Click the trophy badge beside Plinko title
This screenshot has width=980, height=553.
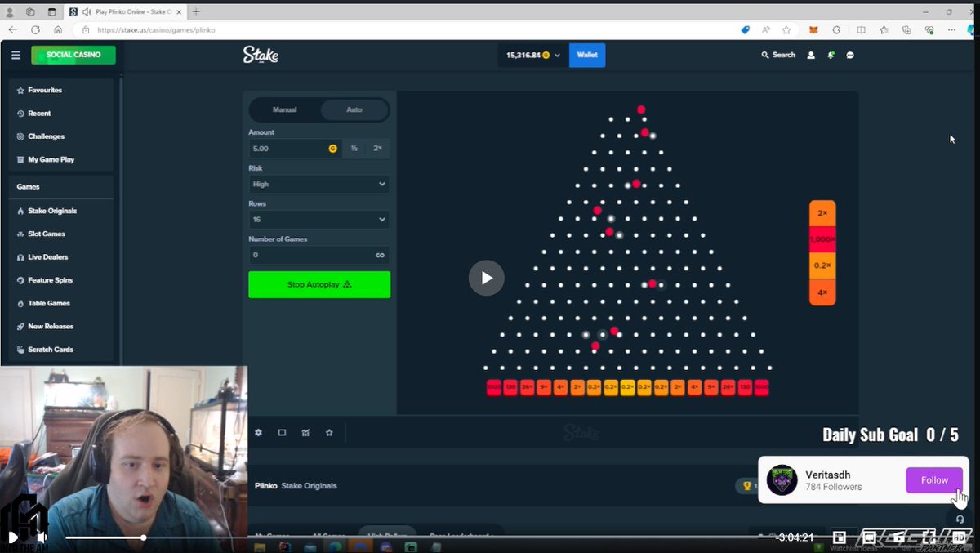pyautogui.click(x=746, y=486)
